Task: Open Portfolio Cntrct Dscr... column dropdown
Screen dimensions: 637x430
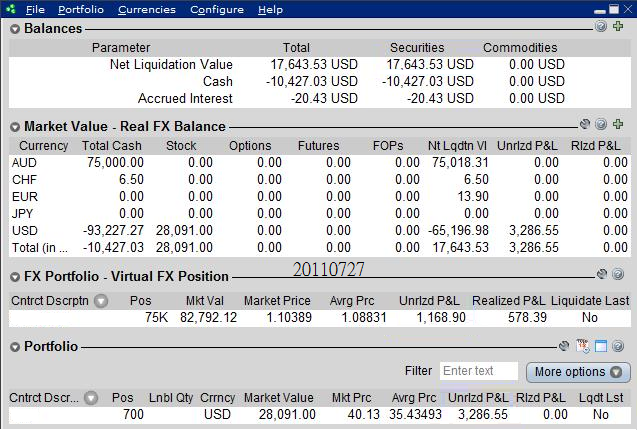Action: pos(91,398)
